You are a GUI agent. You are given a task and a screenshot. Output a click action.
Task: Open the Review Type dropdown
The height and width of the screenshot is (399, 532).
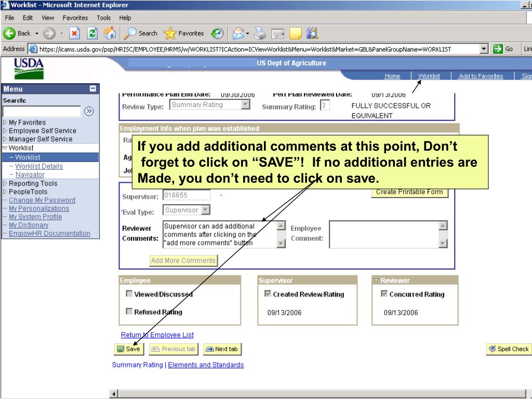click(x=245, y=105)
